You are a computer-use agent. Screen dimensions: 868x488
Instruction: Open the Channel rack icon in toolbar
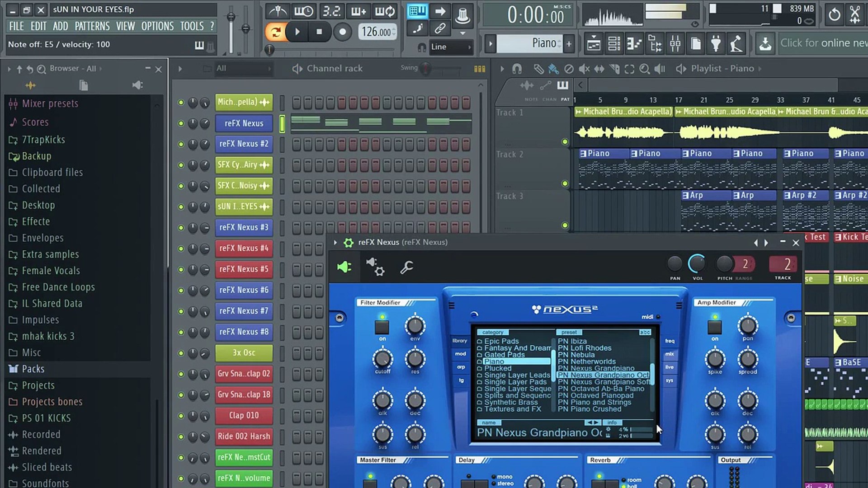614,44
